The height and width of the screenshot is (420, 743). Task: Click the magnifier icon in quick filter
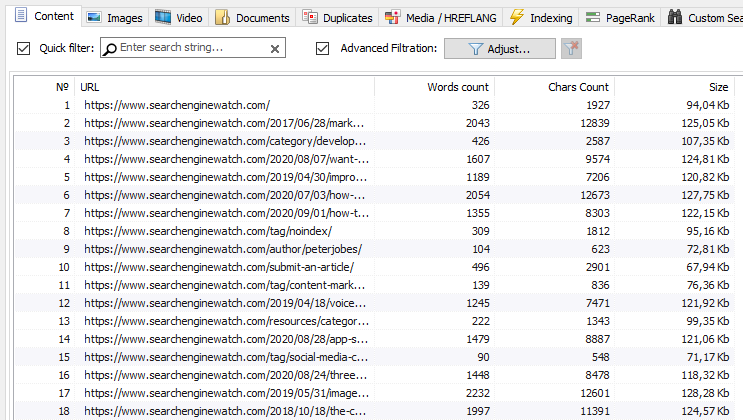tap(110, 49)
